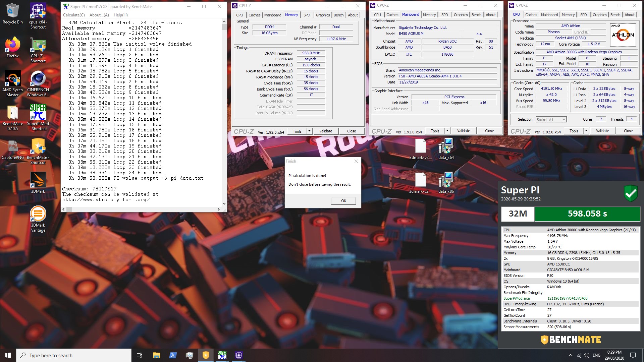Click in the taskbar search box

coord(74,355)
